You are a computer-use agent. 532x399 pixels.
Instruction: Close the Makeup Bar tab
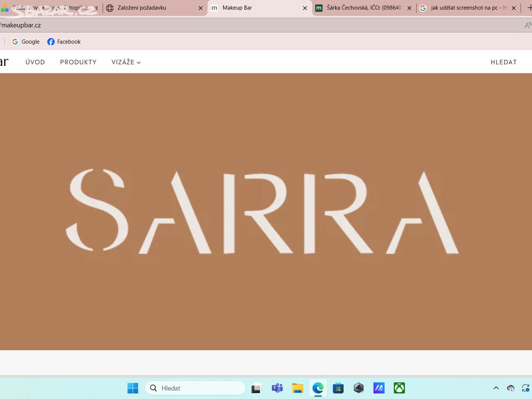tap(305, 8)
